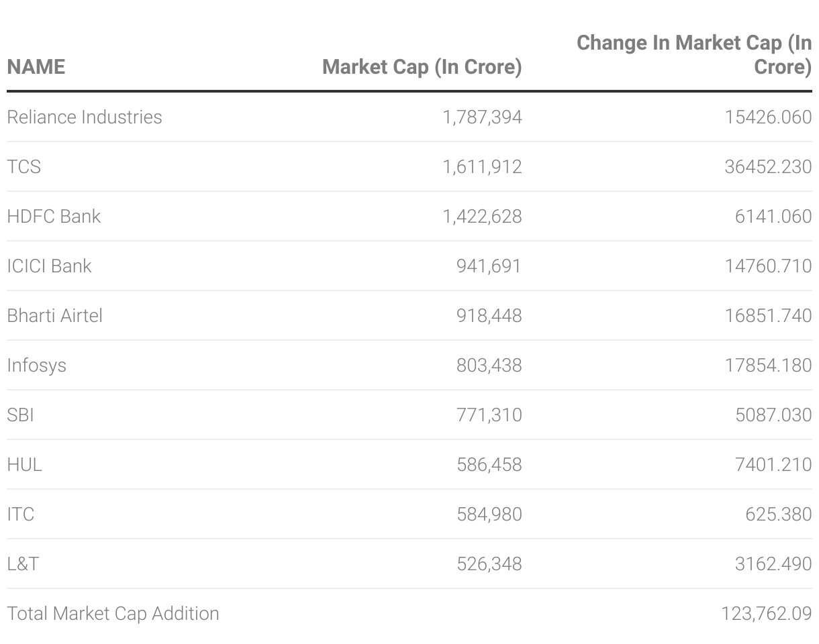The width and height of the screenshot is (819, 644).
Task: Click the ITC row name
Action: pos(21,514)
